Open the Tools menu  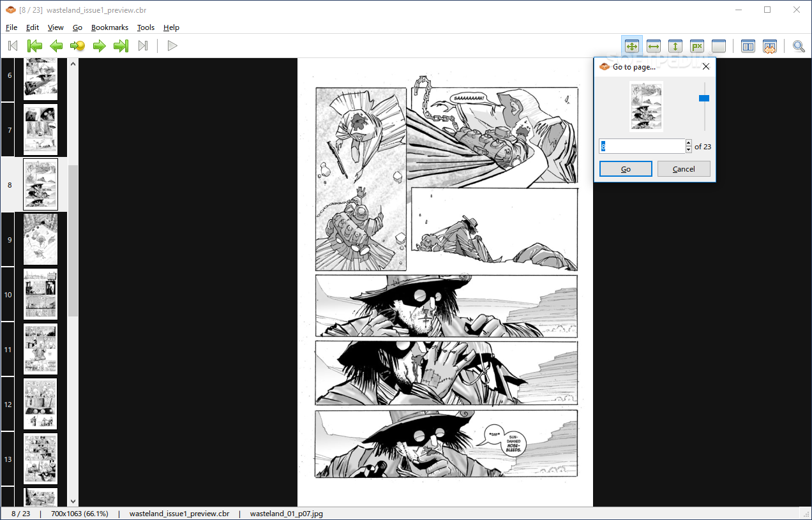(x=146, y=27)
